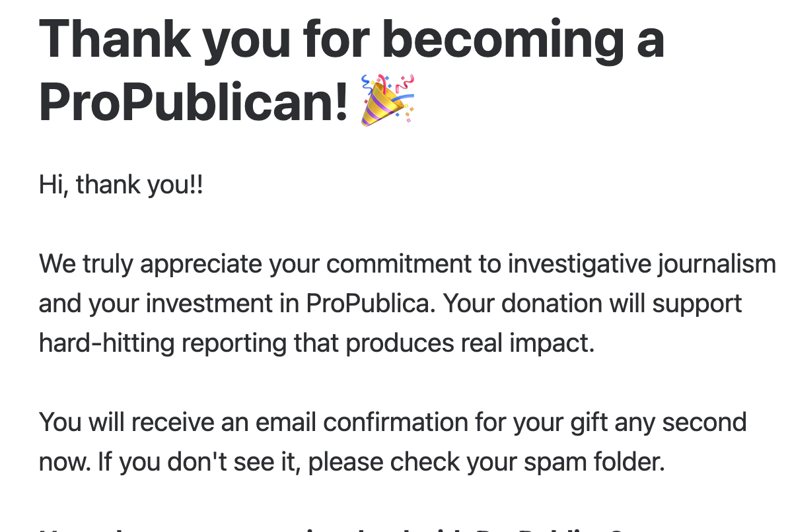Click the word "gift" in the confirmation sentence
Screen dimensions: 786x532
[x=586, y=422]
